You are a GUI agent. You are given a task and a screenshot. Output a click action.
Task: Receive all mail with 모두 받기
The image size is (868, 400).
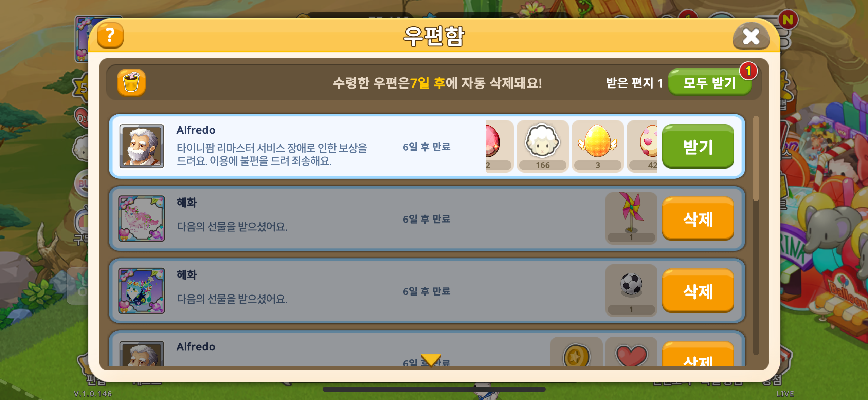coord(709,82)
